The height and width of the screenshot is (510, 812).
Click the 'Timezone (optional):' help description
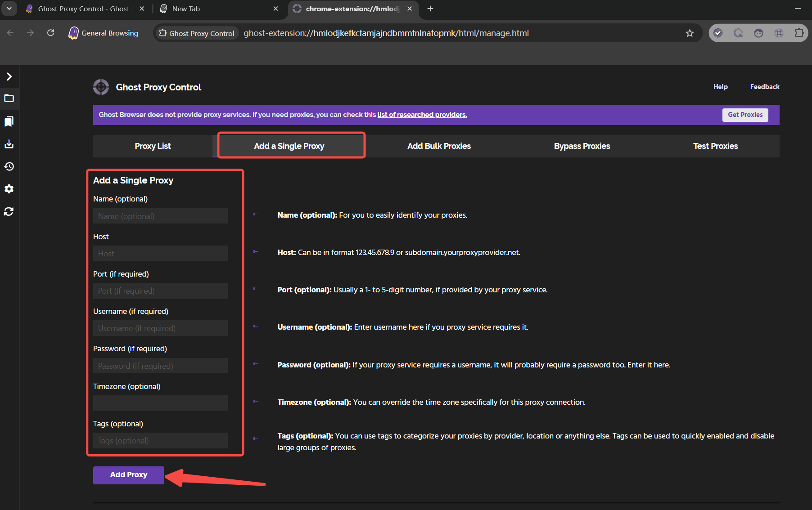[431, 402]
